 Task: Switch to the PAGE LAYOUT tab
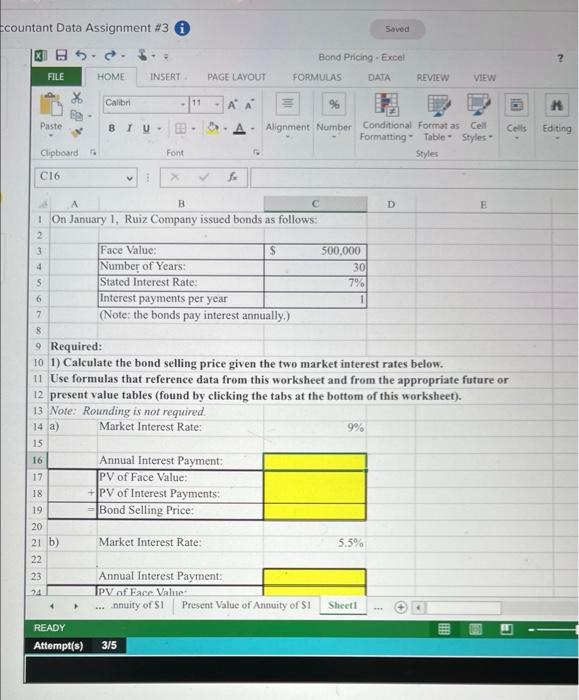(x=237, y=77)
